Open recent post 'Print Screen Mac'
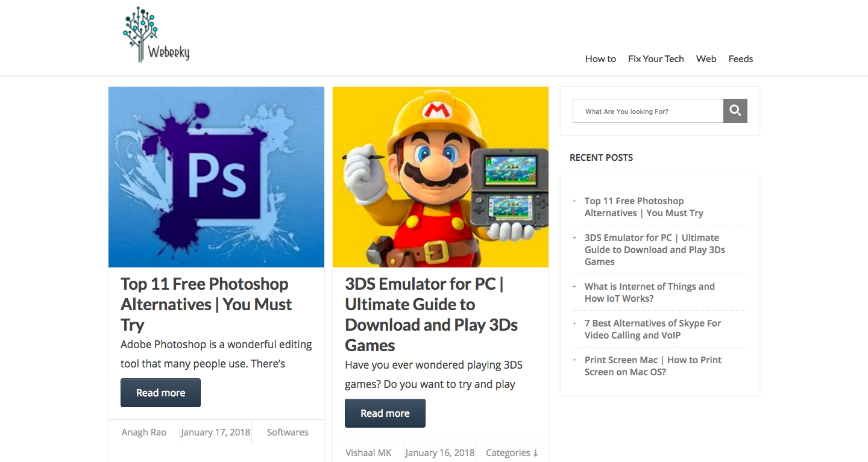 pos(653,366)
